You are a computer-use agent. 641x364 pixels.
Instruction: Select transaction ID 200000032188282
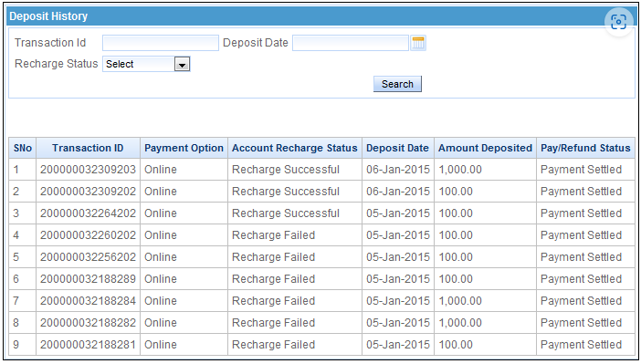click(x=88, y=323)
